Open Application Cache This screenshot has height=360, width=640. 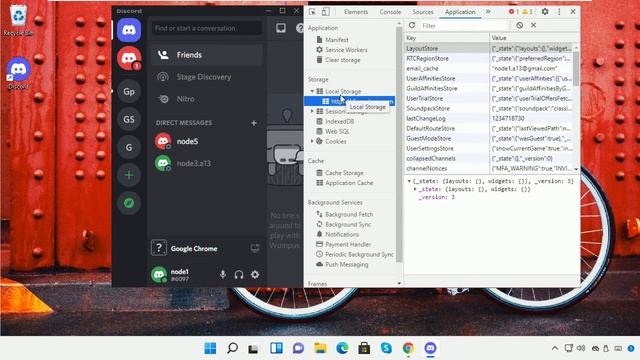click(349, 183)
